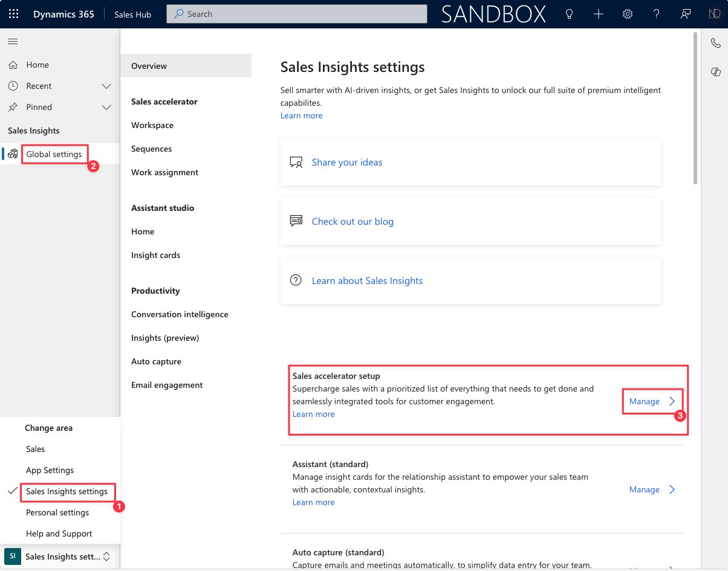Viewport: 728px width, 571px height.
Task: Select Personal settings in Change area
Action: 57,512
